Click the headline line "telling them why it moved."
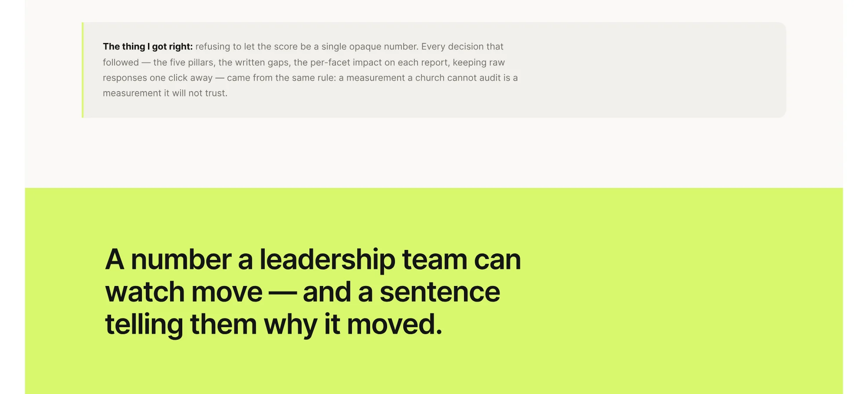This screenshot has height=394, width=868. tap(274, 325)
